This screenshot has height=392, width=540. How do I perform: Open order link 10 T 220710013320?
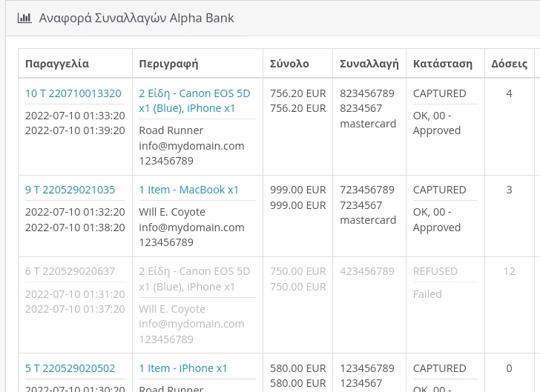pos(73,93)
